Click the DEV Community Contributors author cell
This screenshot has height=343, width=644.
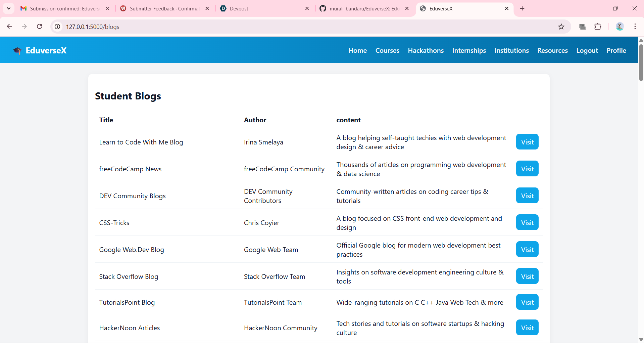click(x=268, y=196)
